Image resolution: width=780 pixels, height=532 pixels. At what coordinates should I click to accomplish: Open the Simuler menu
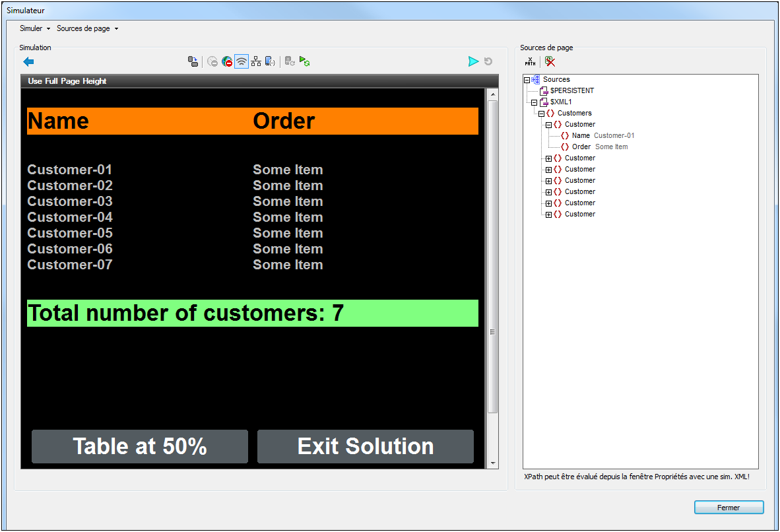coord(34,28)
